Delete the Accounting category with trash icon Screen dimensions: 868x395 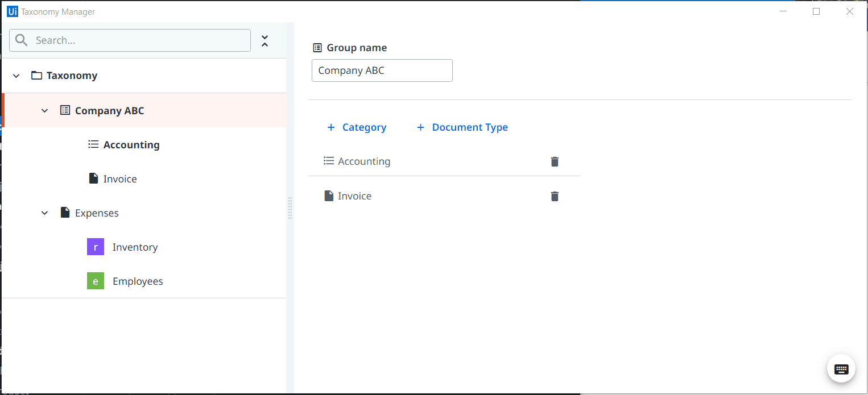pos(555,161)
